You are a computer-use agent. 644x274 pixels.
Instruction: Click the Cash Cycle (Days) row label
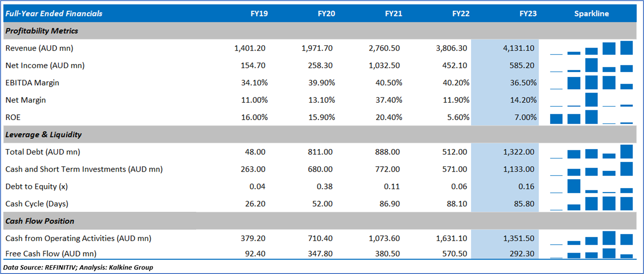(x=36, y=204)
